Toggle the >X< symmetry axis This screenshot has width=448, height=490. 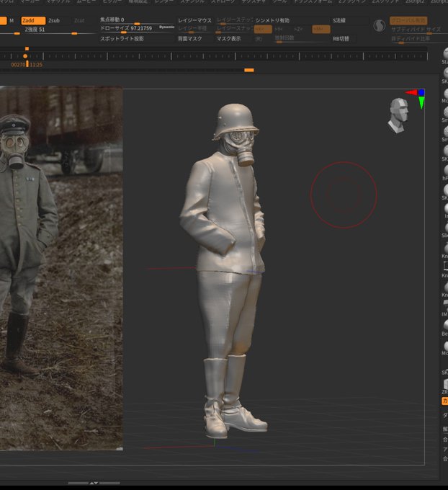click(263, 30)
